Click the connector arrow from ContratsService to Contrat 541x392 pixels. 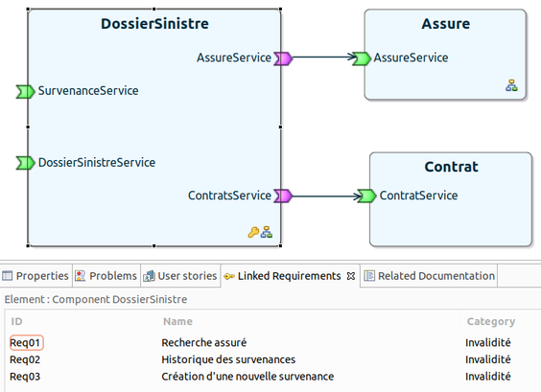(x=326, y=196)
